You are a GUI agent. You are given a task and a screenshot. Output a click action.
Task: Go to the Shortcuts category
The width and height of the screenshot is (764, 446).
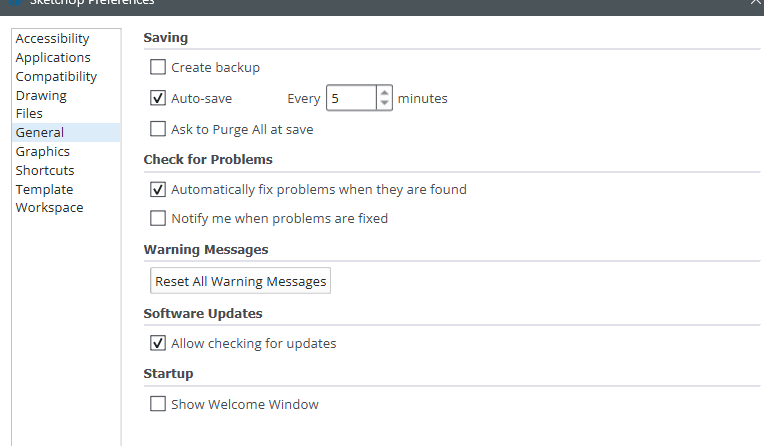(45, 171)
